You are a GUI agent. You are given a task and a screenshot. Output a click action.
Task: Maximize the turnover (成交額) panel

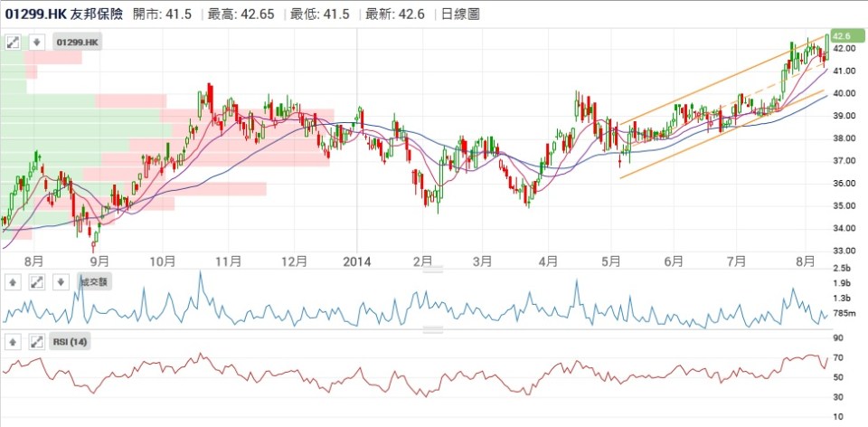click(36, 282)
